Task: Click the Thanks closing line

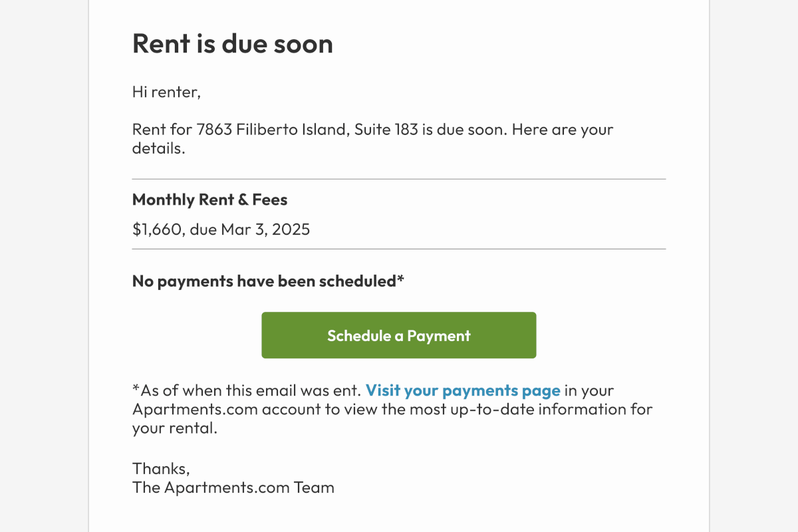Action: pos(160,468)
